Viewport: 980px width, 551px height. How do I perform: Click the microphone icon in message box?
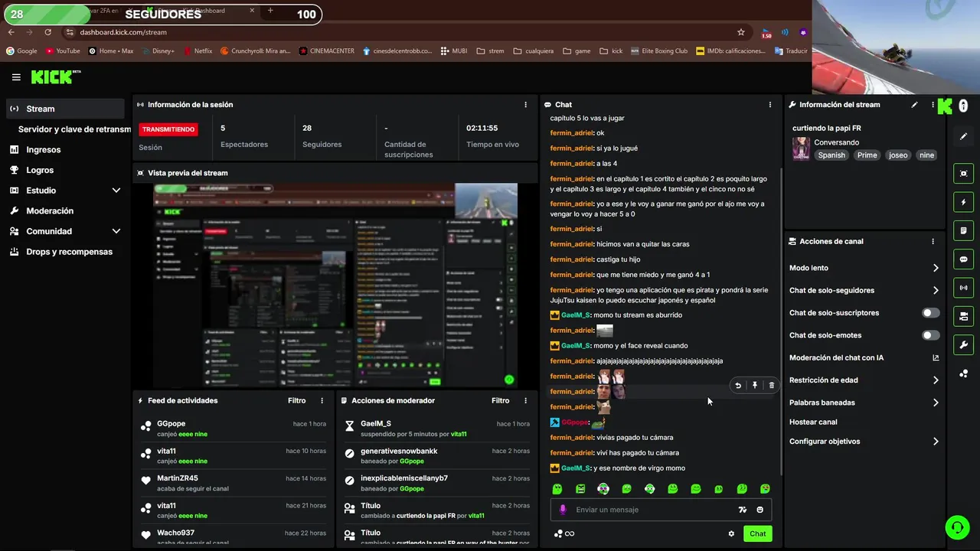[x=563, y=510]
